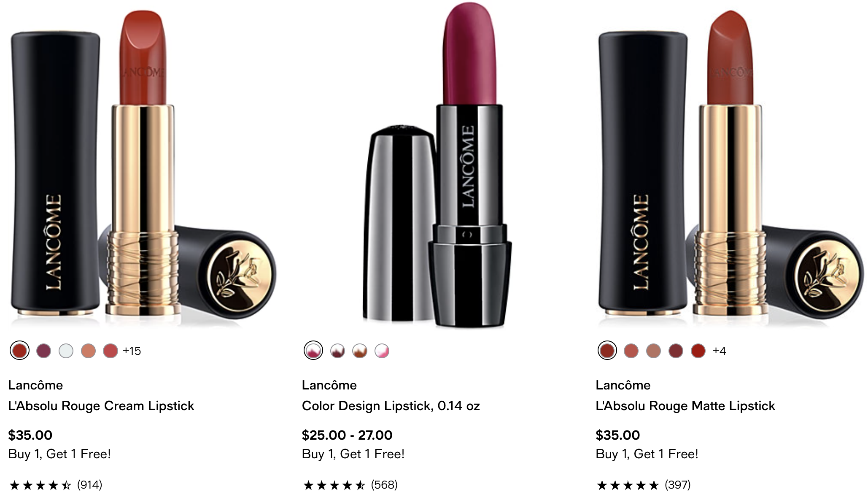The height and width of the screenshot is (492, 868).
Task: View the plum Color Design lipstick image
Action: tap(437, 165)
